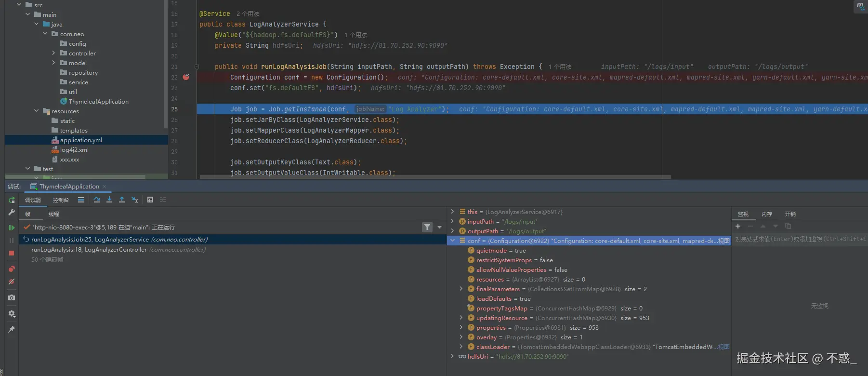Add a new watch with the plus icon
The width and height of the screenshot is (868, 376).
pos(738,226)
